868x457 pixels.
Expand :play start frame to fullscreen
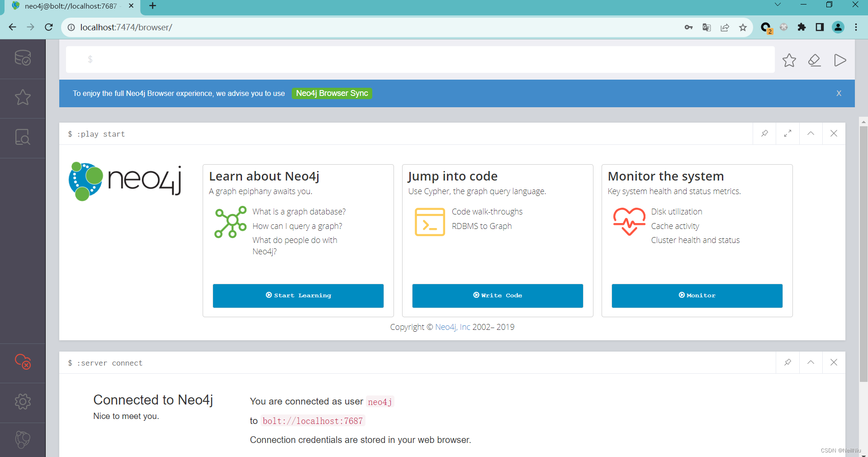pyautogui.click(x=787, y=133)
